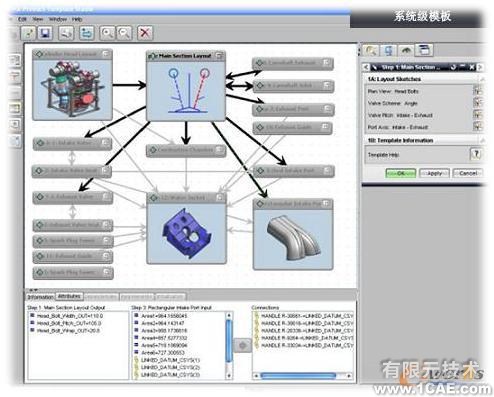Click the red X delete toolbar icon
494x397 pixels.
pyautogui.click(x=145, y=33)
